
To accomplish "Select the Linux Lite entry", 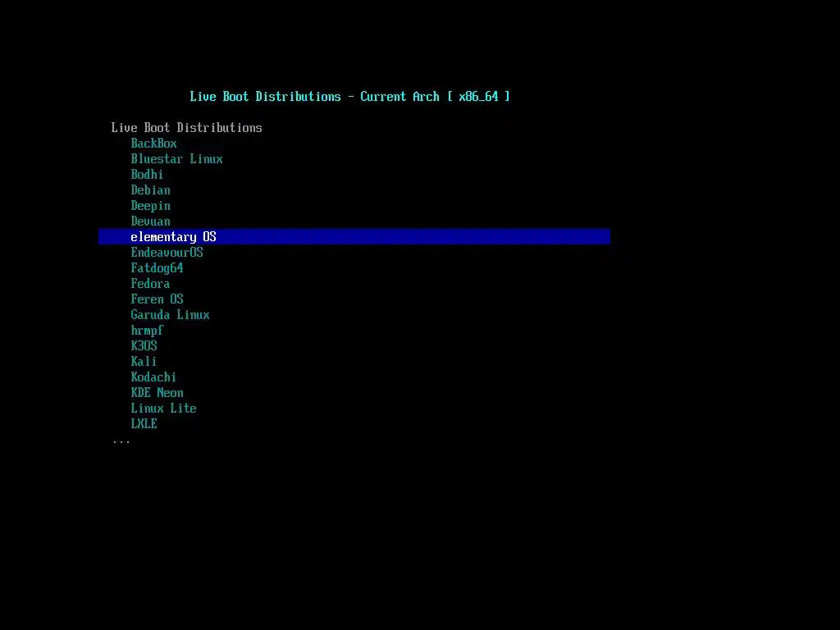I will click(164, 408).
